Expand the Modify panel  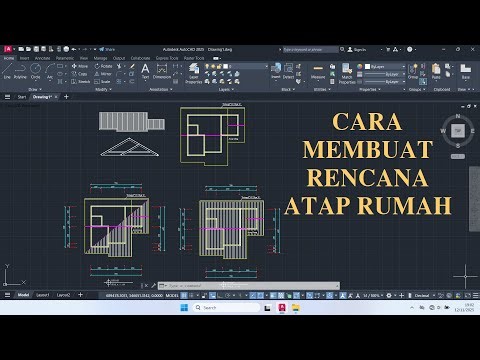103,89
